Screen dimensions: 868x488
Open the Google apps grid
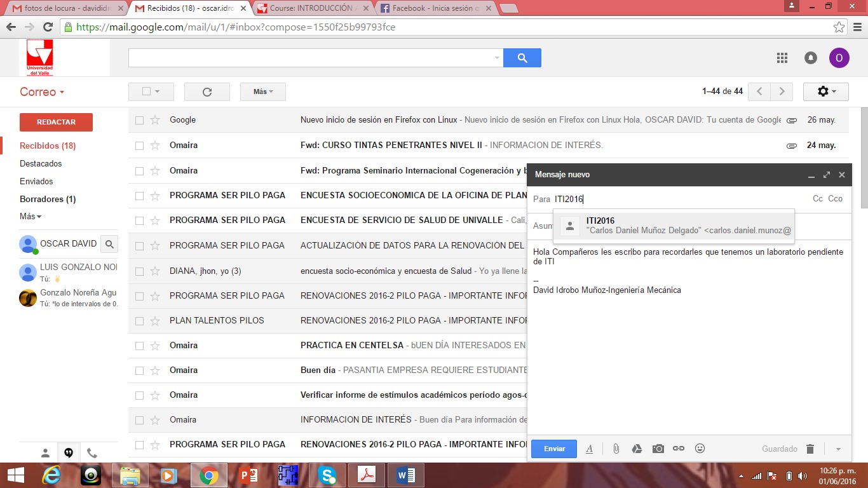coord(782,58)
